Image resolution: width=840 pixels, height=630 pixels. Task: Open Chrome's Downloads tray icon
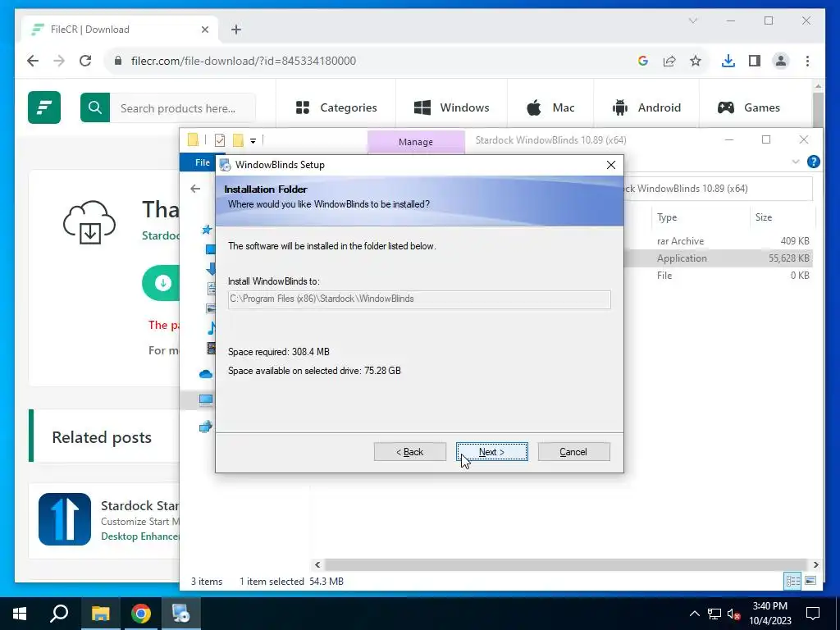pyautogui.click(x=728, y=61)
